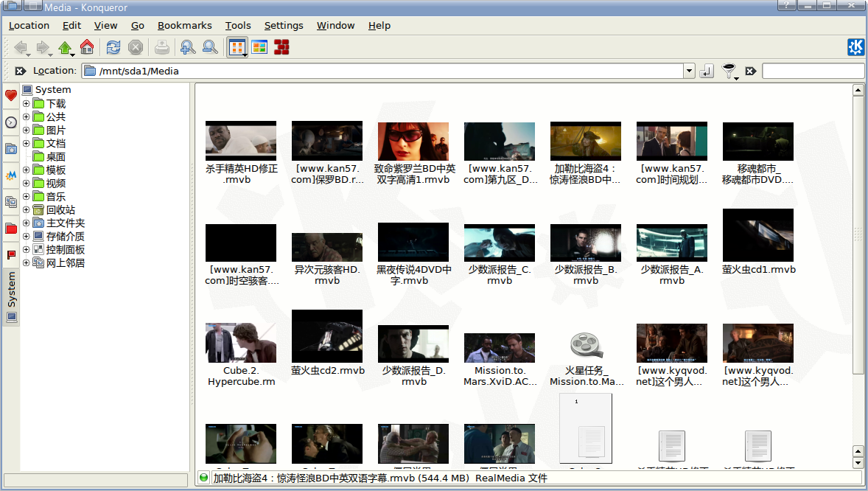The width and height of the screenshot is (868, 491).
Task: Clear the search filter field
Action: (751, 71)
